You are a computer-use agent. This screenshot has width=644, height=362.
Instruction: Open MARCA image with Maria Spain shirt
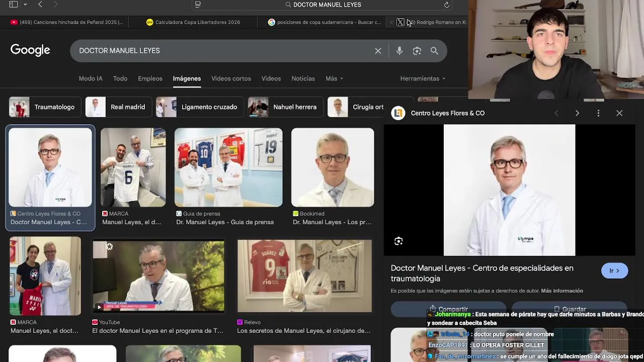[45, 276]
